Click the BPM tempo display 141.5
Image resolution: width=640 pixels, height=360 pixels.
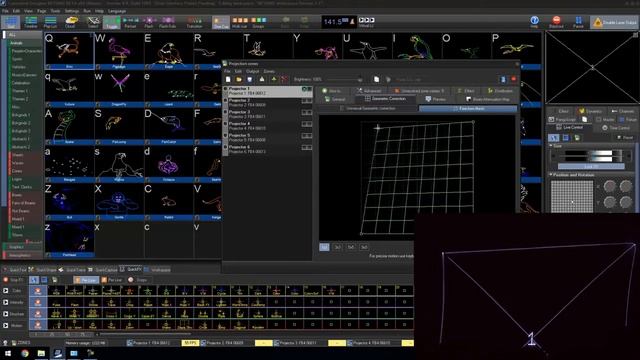pos(339,22)
